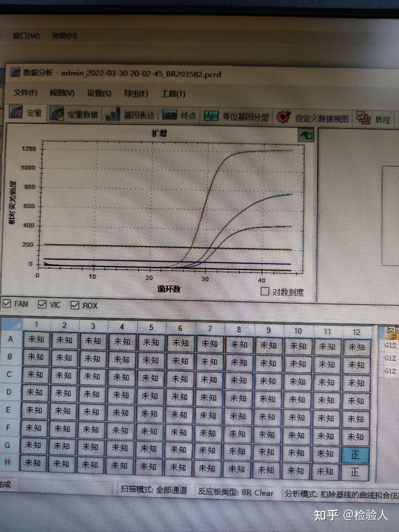The height and width of the screenshot is (532, 399).
Task: Select well A1 marked 未知
Action: pos(36,339)
